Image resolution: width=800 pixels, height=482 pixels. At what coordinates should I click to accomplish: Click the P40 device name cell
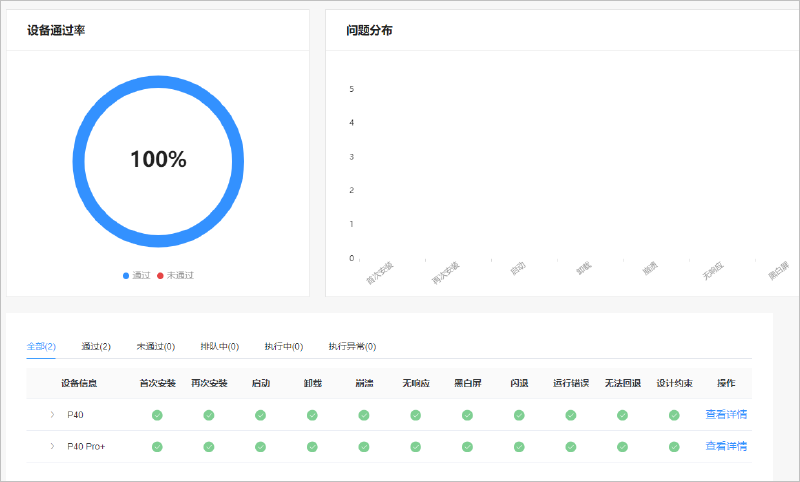pos(75,415)
